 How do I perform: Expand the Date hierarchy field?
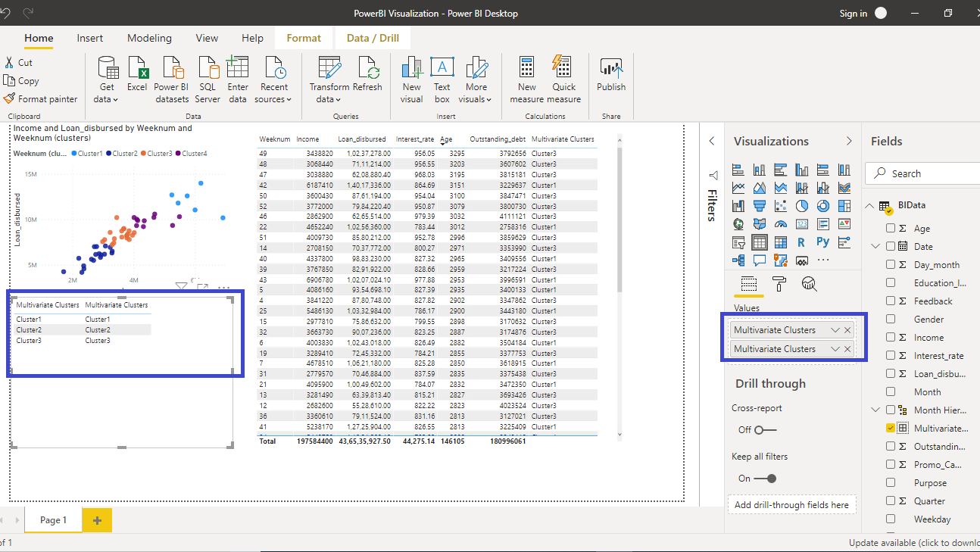click(x=876, y=246)
